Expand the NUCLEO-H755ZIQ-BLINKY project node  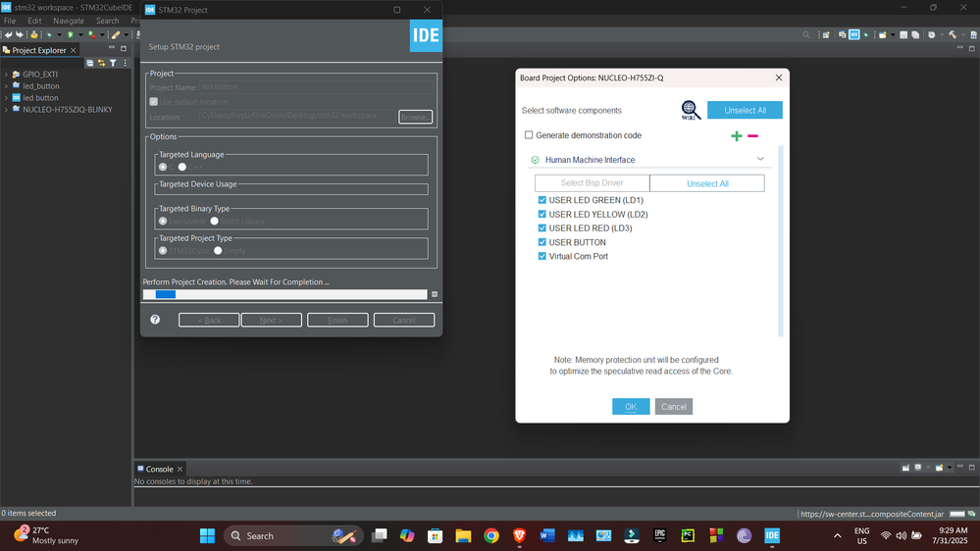tap(6, 110)
